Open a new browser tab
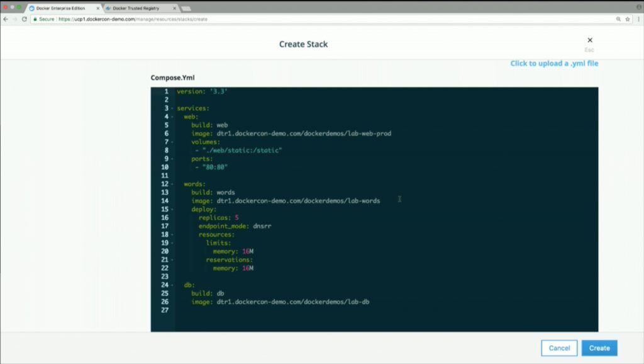 [186, 8]
